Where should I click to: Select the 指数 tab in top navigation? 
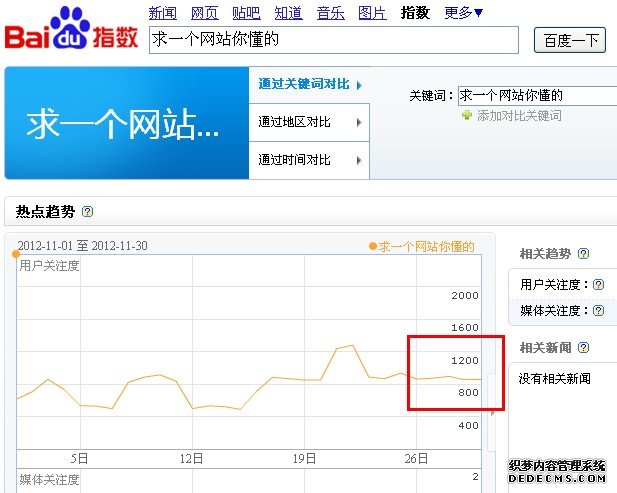415,13
